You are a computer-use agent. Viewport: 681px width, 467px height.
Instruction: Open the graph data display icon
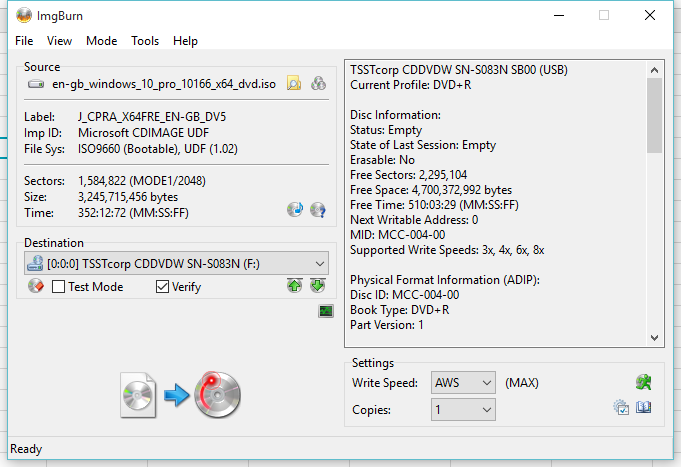point(326,311)
